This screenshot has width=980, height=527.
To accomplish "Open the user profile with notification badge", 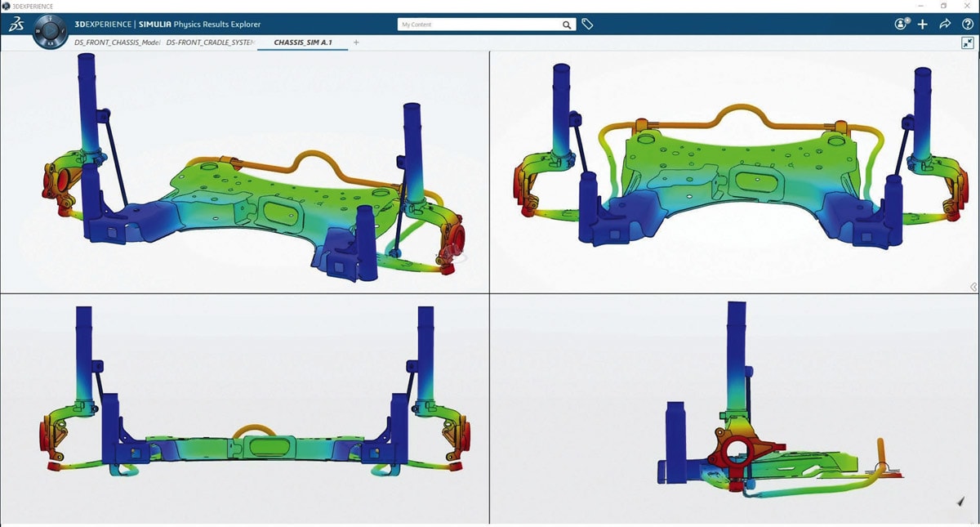I will [901, 24].
